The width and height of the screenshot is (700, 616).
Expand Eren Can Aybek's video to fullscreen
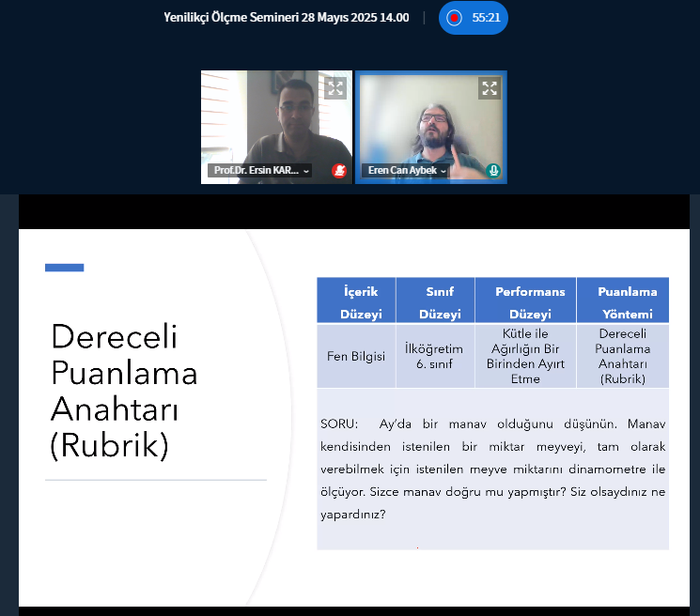click(490, 88)
